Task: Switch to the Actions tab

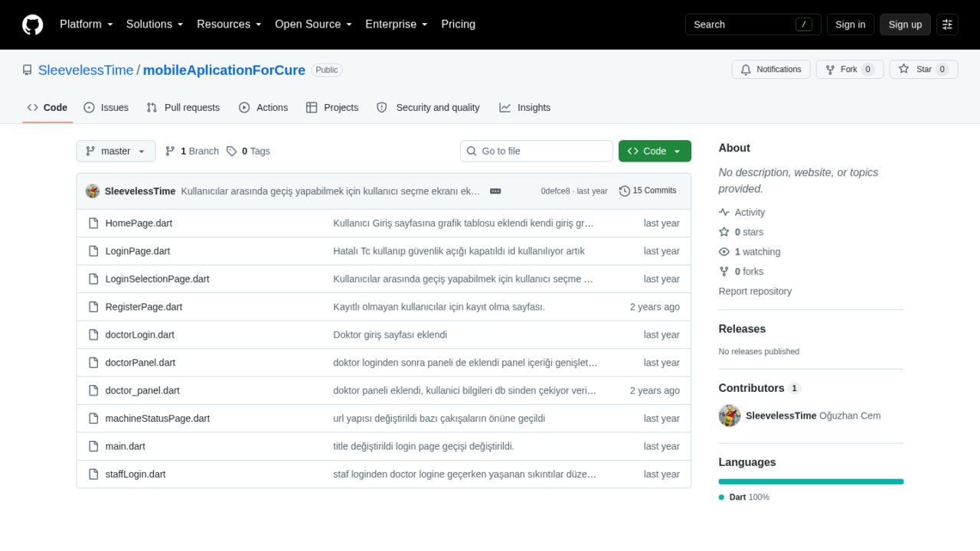Action: (x=263, y=108)
